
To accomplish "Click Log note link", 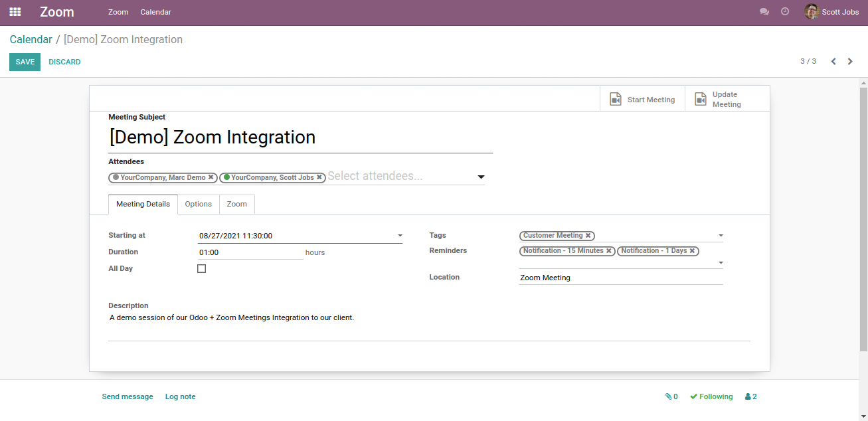I will 181,396.
